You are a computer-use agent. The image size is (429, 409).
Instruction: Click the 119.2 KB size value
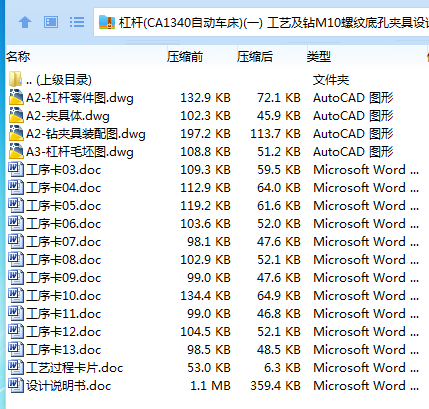205,206
